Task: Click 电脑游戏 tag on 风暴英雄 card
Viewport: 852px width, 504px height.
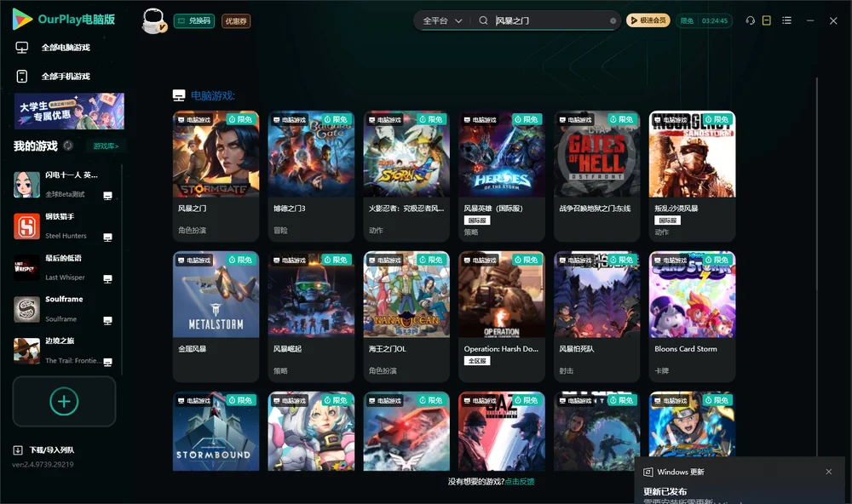Action: pyautogui.click(x=479, y=119)
